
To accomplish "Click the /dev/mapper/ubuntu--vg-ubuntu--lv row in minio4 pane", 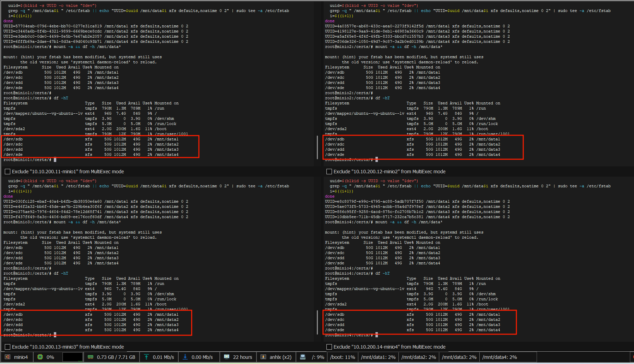I will coord(402,289).
